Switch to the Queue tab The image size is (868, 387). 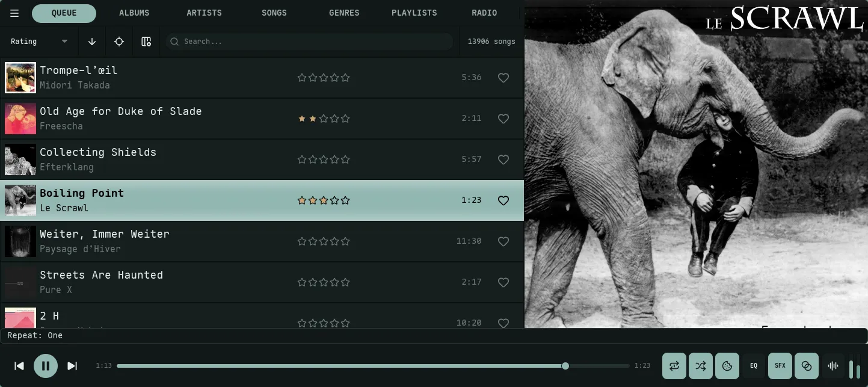(x=64, y=13)
